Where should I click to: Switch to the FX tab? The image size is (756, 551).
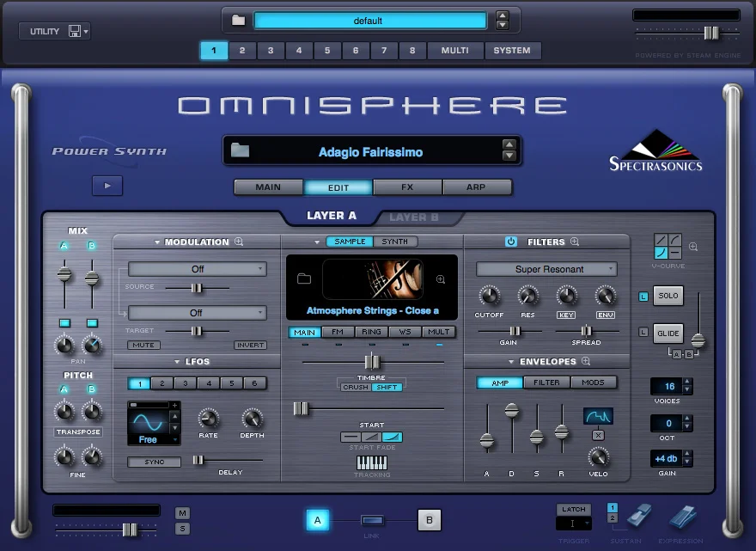[x=407, y=187]
